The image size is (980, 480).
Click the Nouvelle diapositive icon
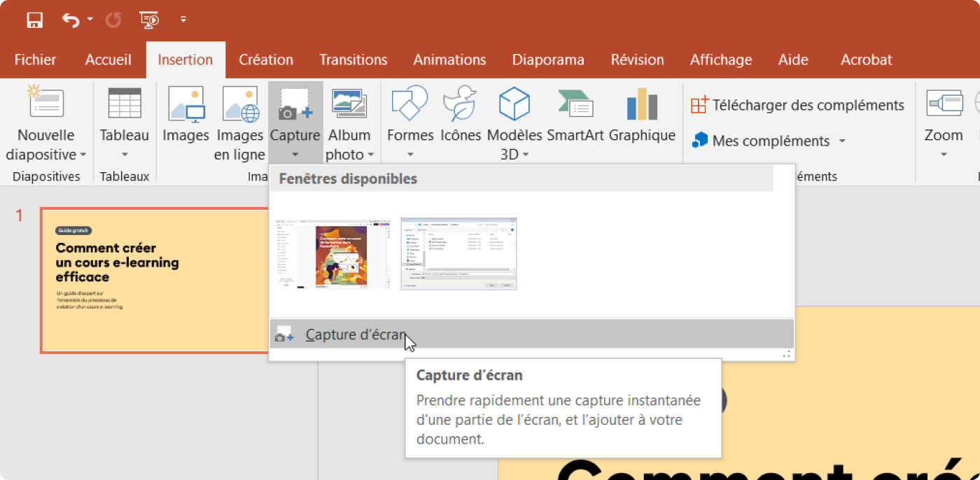[x=45, y=103]
